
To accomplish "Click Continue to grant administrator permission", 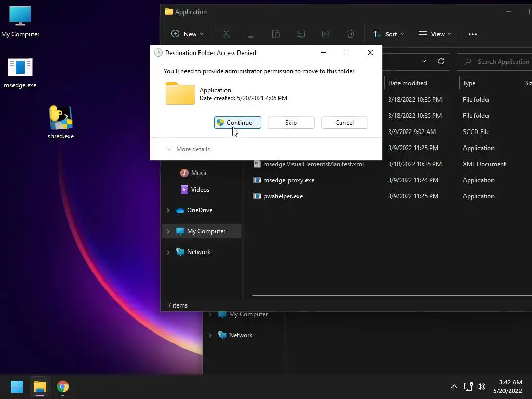I will pos(237,123).
